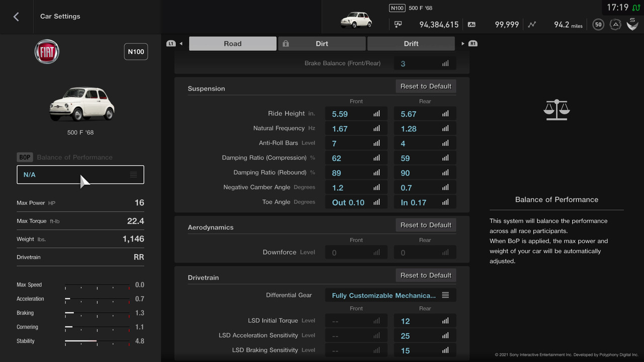This screenshot has width=644, height=362.
Task: Adjust Brake Balance value 3
Action: [425, 64]
